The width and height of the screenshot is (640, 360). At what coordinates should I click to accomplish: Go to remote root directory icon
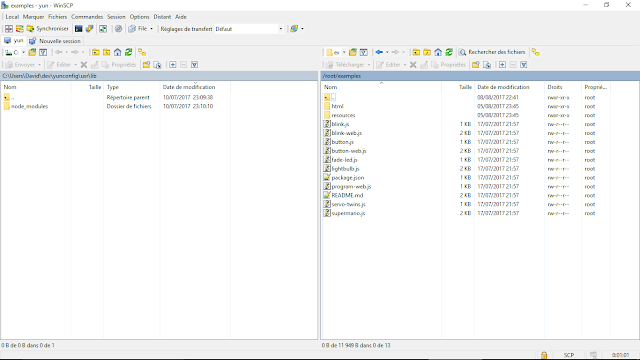(x=427, y=52)
